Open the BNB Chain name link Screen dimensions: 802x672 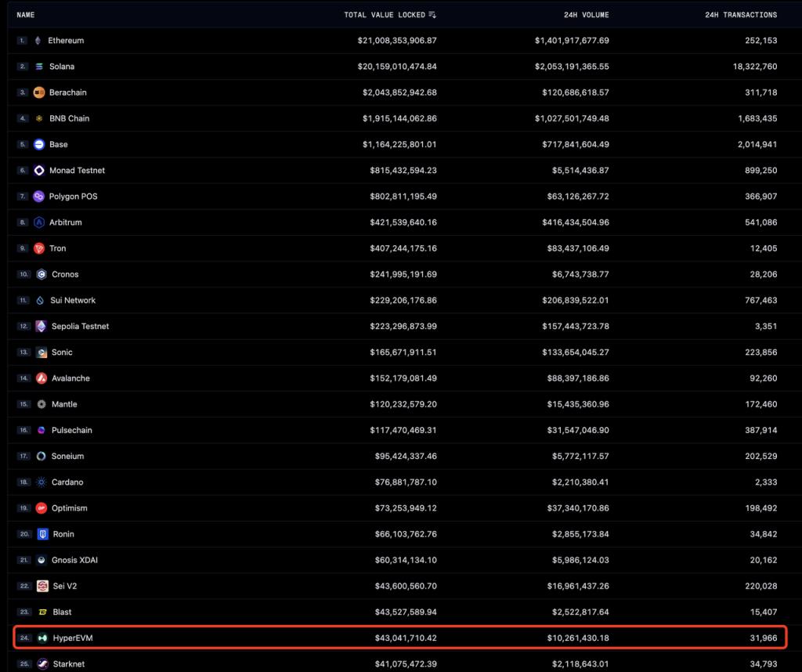70,118
